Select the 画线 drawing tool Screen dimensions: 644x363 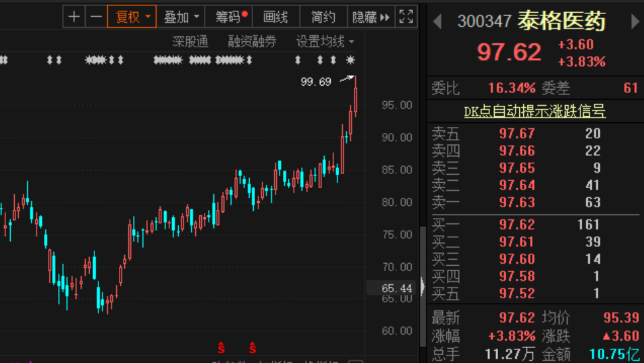(x=275, y=17)
